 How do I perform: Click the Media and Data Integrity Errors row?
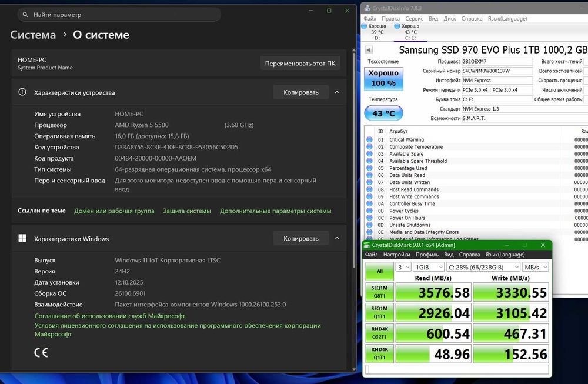[x=476, y=232]
